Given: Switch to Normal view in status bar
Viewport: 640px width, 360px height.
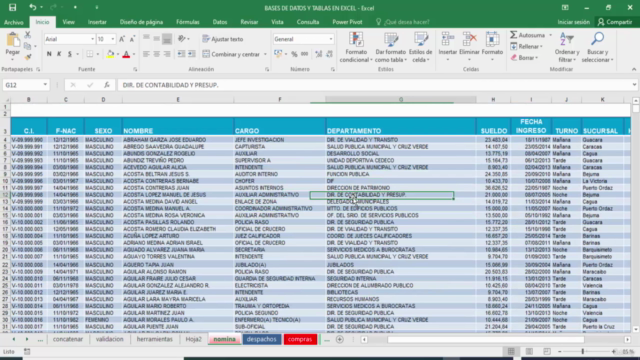Looking at the screenshot, I should tap(511, 351).
